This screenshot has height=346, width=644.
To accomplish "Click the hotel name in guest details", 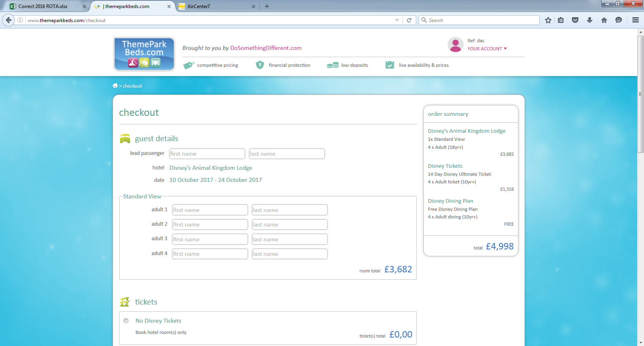I will 211,168.
